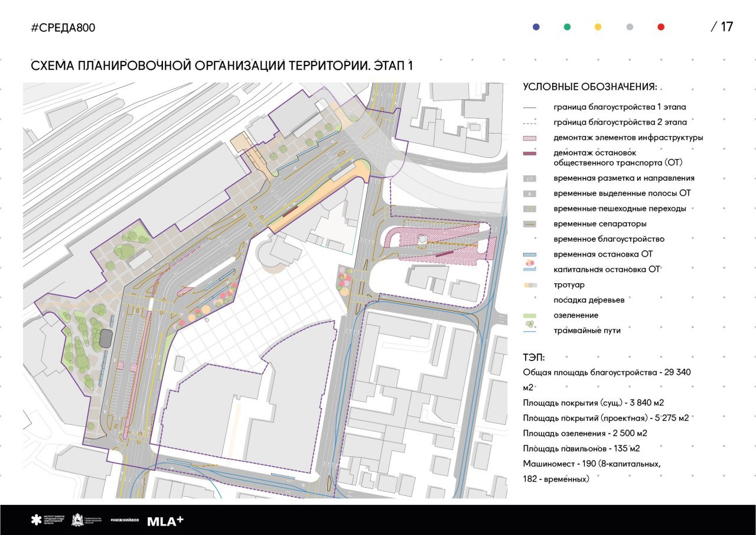756x535 pixels.
Task: Click the gray temporary marking arrows swatch
Action: (530, 178)
